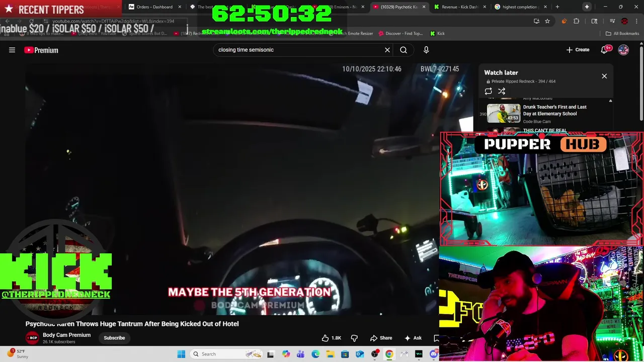Open Outlook from the taskbar
Viewport: 644px width, 362px height.
pyautogui.click(x=360, y=354)
